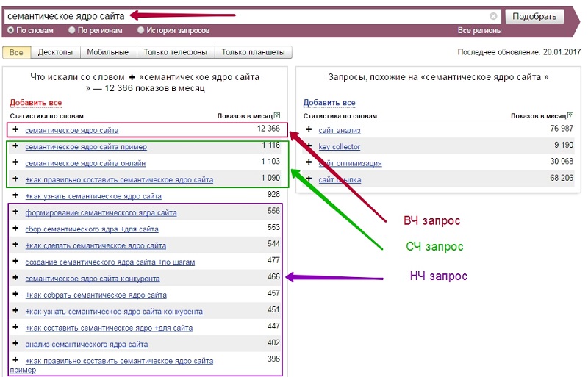Click red 'Добавить все' in left panel
This screenshot has height=377, width=588.
[x=36, y=102]
